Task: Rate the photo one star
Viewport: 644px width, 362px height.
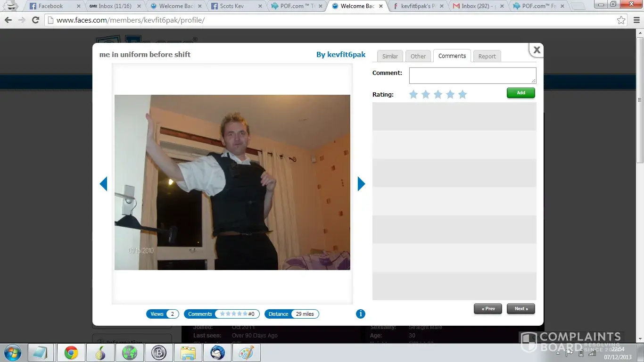Action: (413, 95)
